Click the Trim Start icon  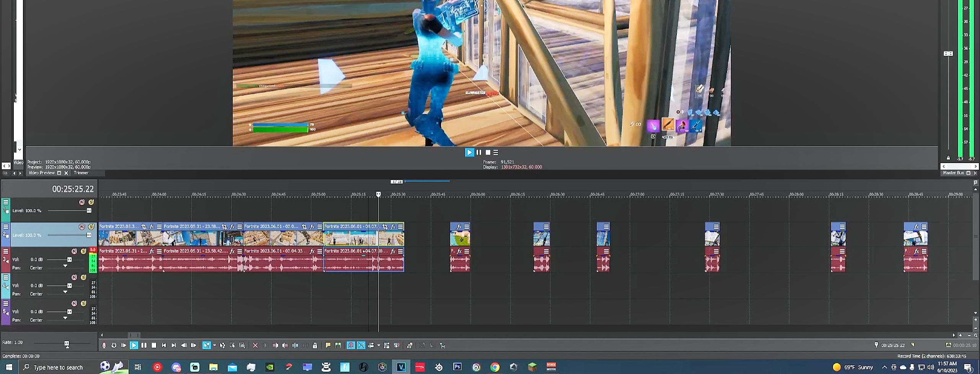pyautogui.click(x=275, y=345)
